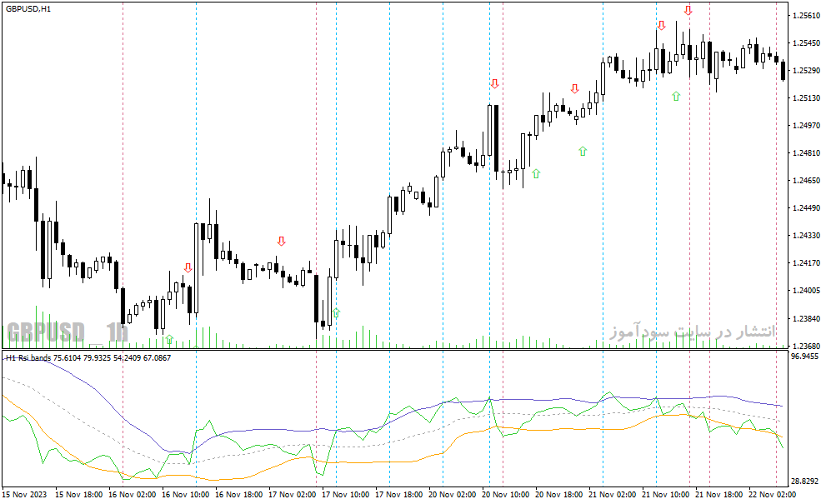Screen dimensions: 826x504
Task: Click the 20 Nov 02:00 time label
Action: pyautogui.click(x=452, y=495)
